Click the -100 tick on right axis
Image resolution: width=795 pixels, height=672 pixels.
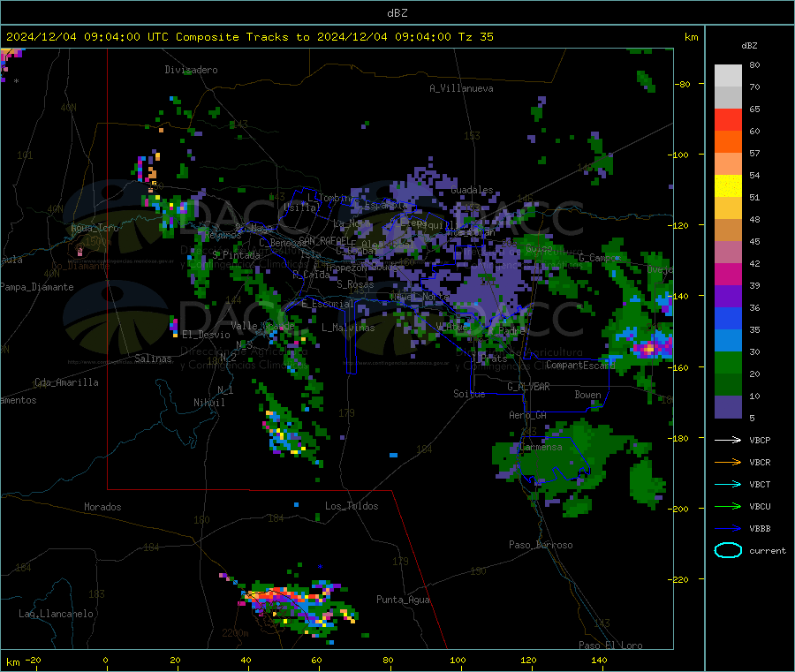tap(679, 155)
